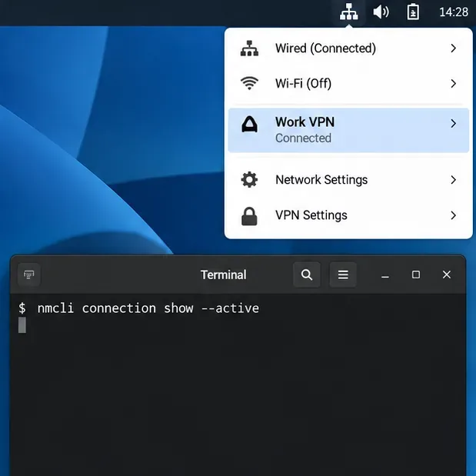This screenshot has height=476, width=476.
Task: Click the Connected status under Work VPN
Action: click(x=303, y=138)
